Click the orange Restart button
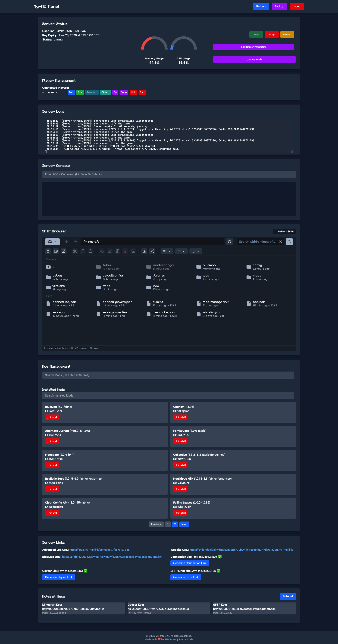This screenshot has width=338, height=644. click(x=287, y=34)
